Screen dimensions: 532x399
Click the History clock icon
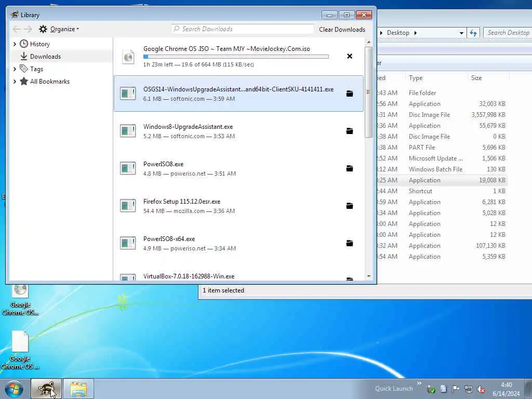24,44
